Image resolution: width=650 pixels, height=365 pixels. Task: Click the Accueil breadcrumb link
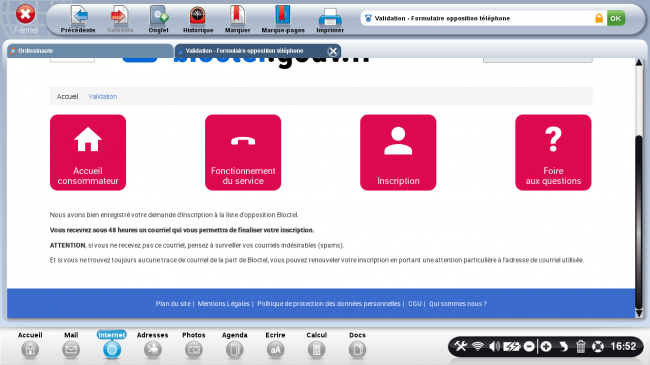click(x=67, y=97)
